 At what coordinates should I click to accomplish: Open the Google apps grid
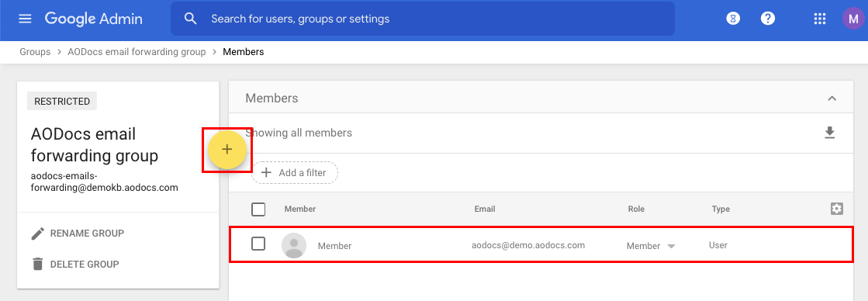tap(820, 19)
